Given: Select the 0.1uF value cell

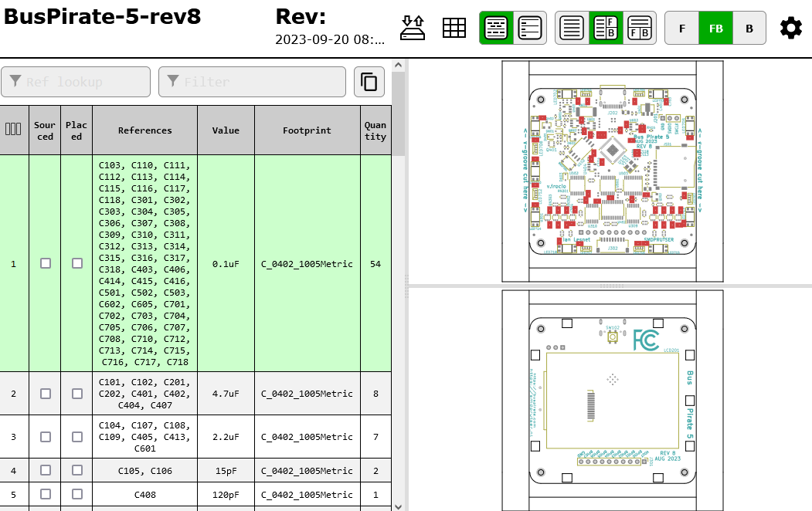Looking at the screenshot, I should (x=226, y=264).
